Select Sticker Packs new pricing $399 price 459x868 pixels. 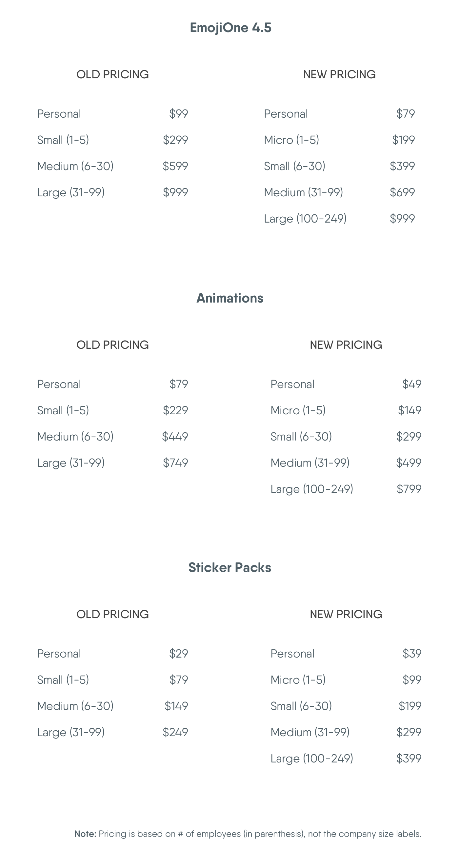(x=409, y=759)
